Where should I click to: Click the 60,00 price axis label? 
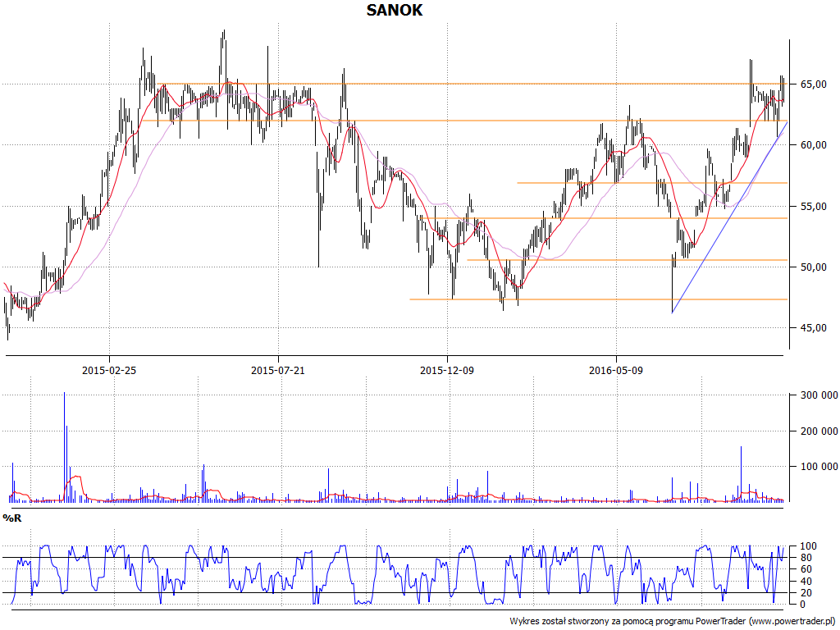(813, 145)
